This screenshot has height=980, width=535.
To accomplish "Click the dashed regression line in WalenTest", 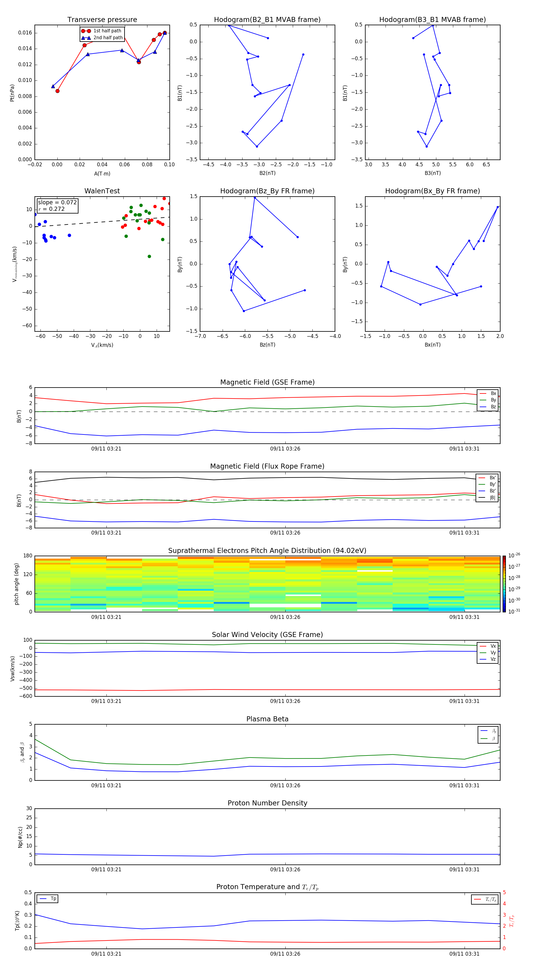I will click(102, 222).
